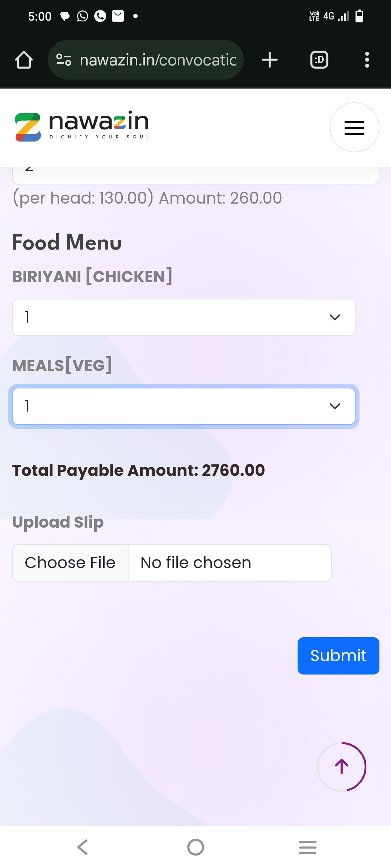Tap the guest count field above amount
The width and height of the screenshot is (391, 868).
click(x=195, y=175)
